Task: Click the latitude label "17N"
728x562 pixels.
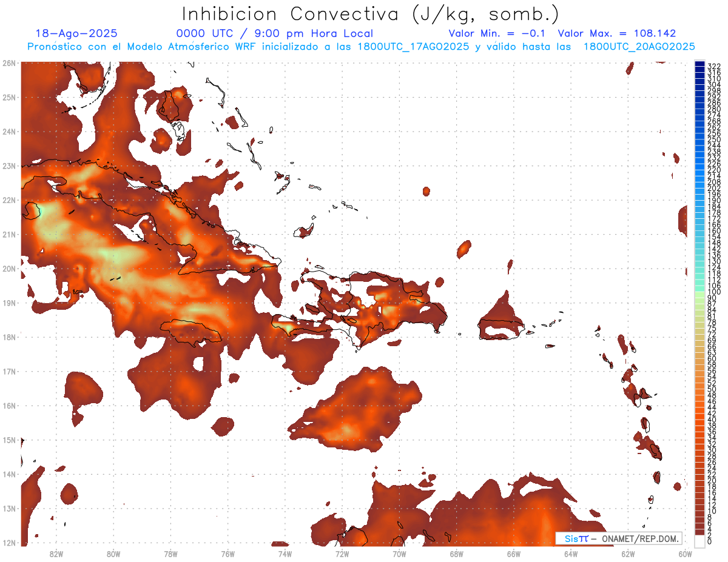Action: coord(9,371)
